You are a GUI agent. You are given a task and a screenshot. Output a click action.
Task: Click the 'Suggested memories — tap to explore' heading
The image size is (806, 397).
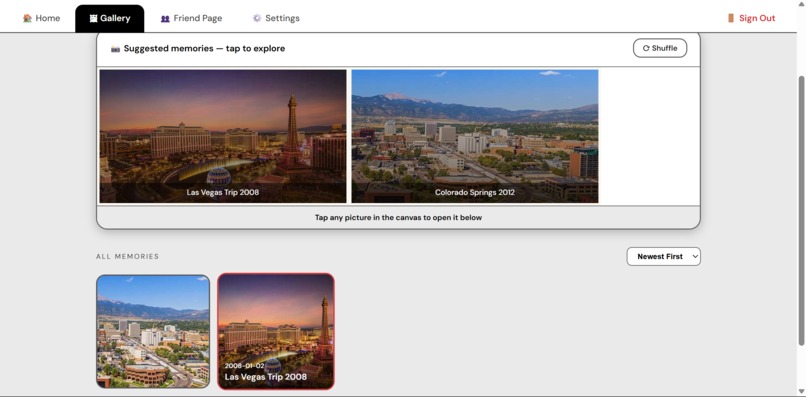pos(205,48)
